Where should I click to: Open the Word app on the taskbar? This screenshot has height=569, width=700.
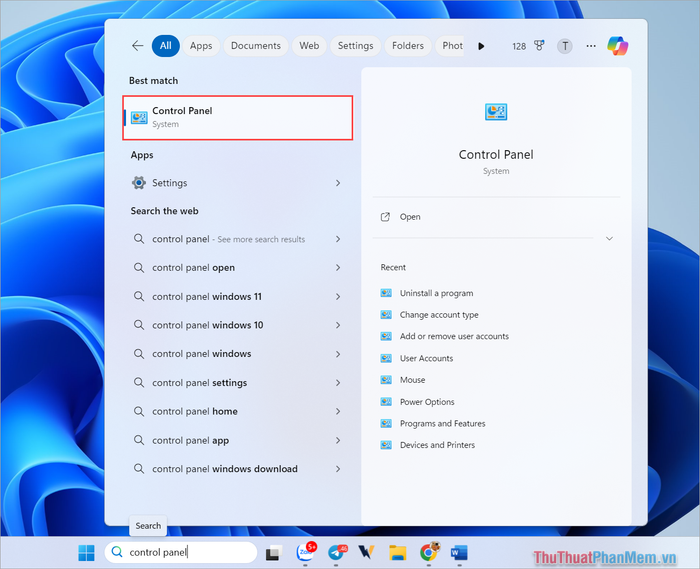(x=459, y=553)
